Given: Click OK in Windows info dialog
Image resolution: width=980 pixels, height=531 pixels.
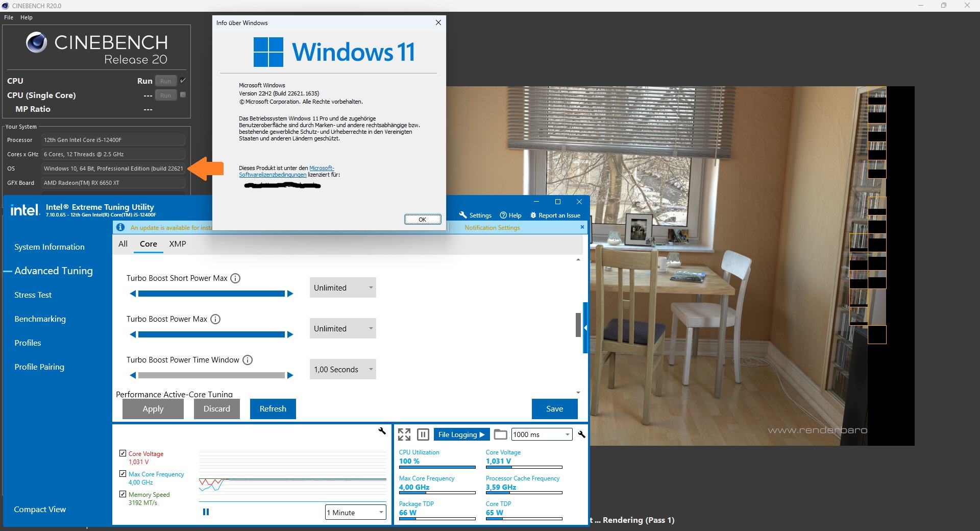Looking at the screenshot, I should 423,219.
